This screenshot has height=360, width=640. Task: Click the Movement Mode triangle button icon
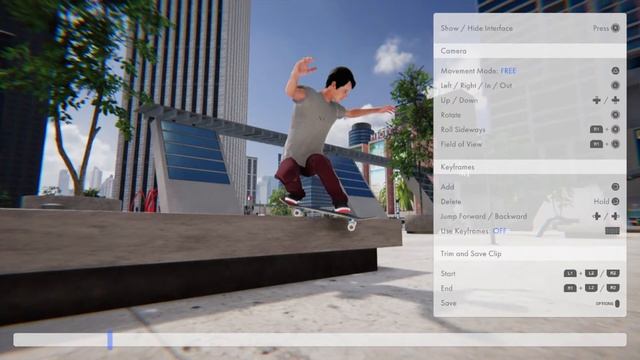coord(615,71)
